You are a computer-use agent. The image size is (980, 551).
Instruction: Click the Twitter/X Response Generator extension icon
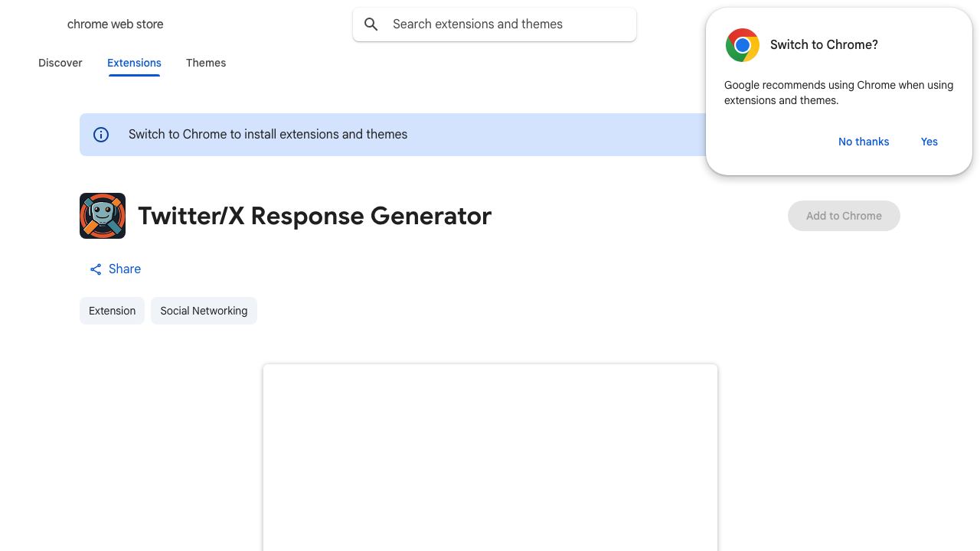(x=103, y=216)
